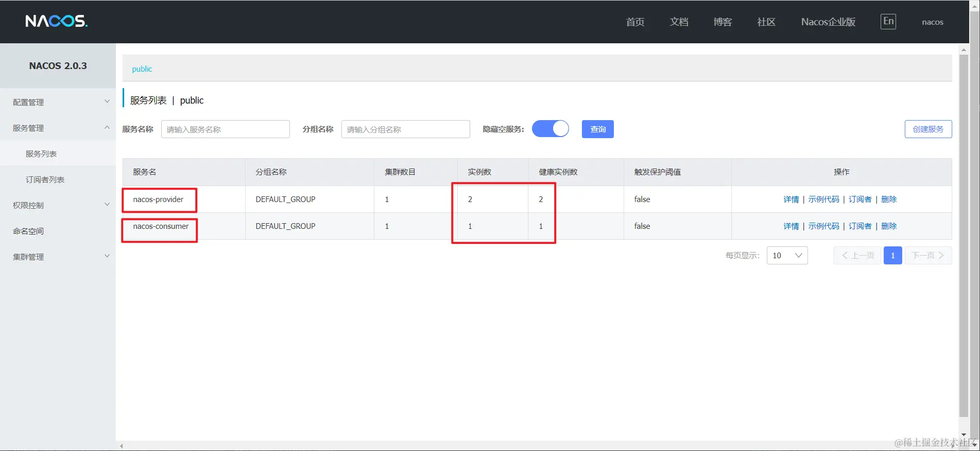
Task: Go to 首页 in top navigation
Action: (x=635, y=22)
